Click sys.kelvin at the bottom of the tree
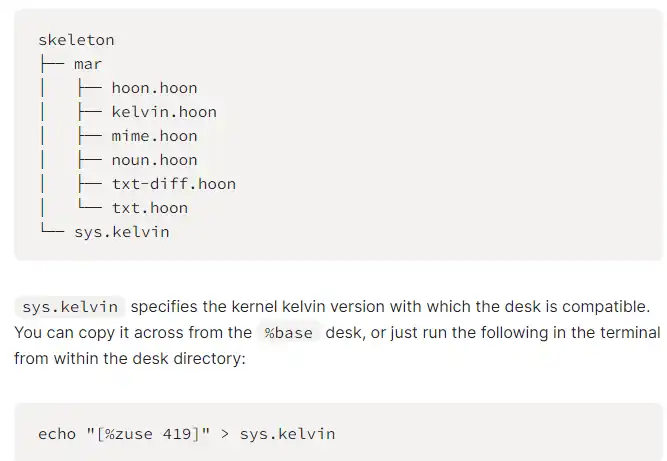The width and height of the screenshot is (667, 461). coord(121,232)
